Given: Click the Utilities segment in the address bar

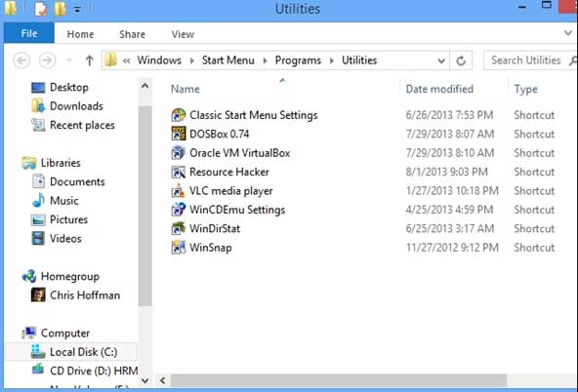Looking at the screenshot, I should [x=359, y=60].
